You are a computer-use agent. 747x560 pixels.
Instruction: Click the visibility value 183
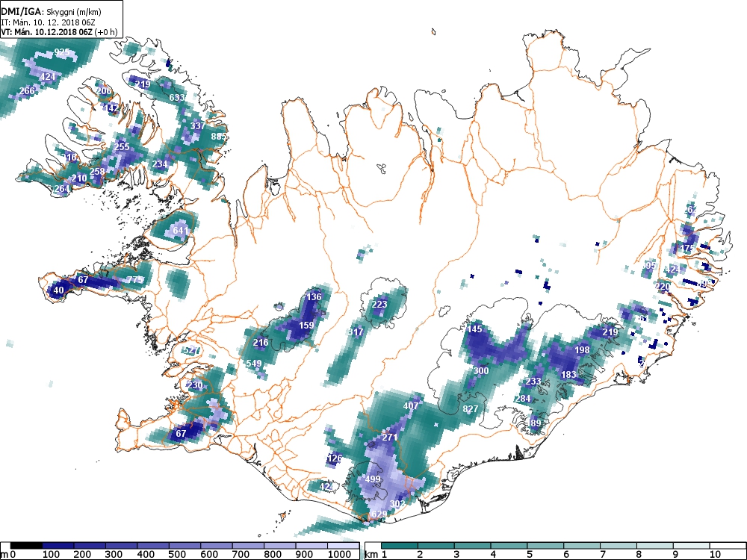pos(568,375)
